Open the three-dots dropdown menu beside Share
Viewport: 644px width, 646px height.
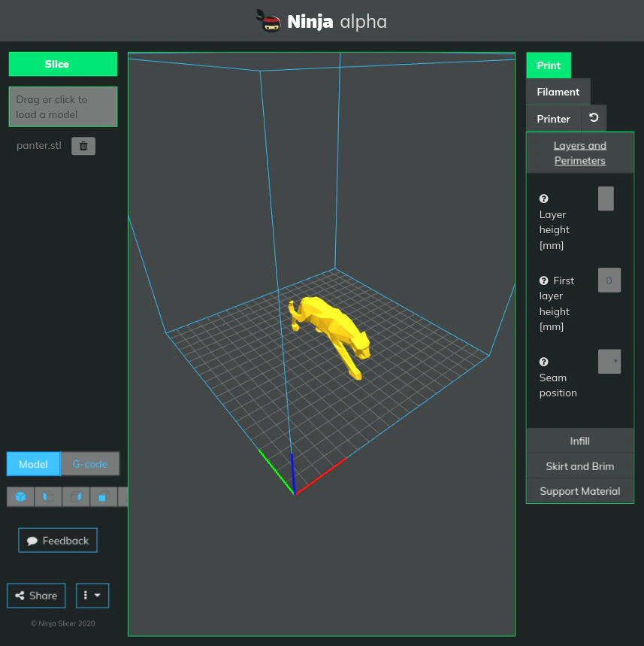coord(92,596)
